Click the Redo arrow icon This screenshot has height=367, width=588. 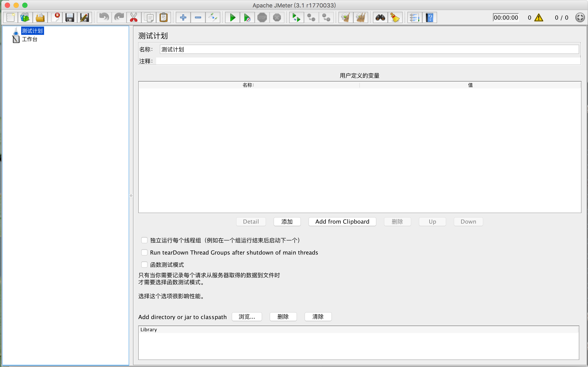(x=119, y=18)
